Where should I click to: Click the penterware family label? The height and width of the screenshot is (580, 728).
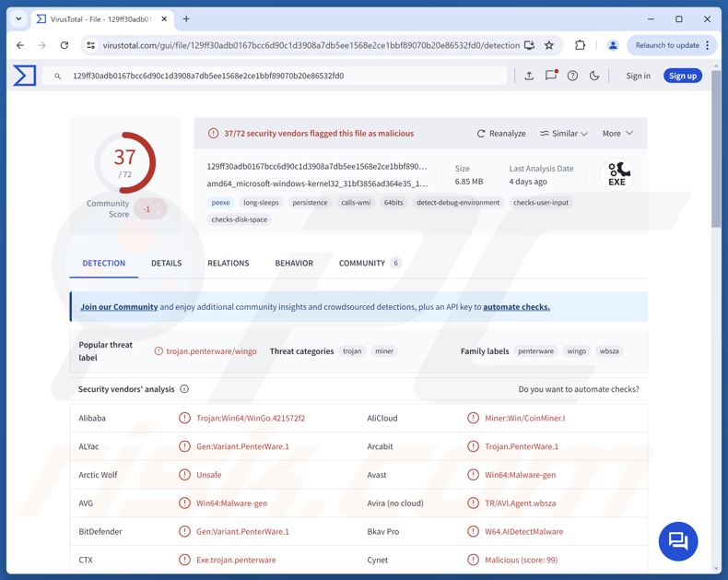click(535, 351)
